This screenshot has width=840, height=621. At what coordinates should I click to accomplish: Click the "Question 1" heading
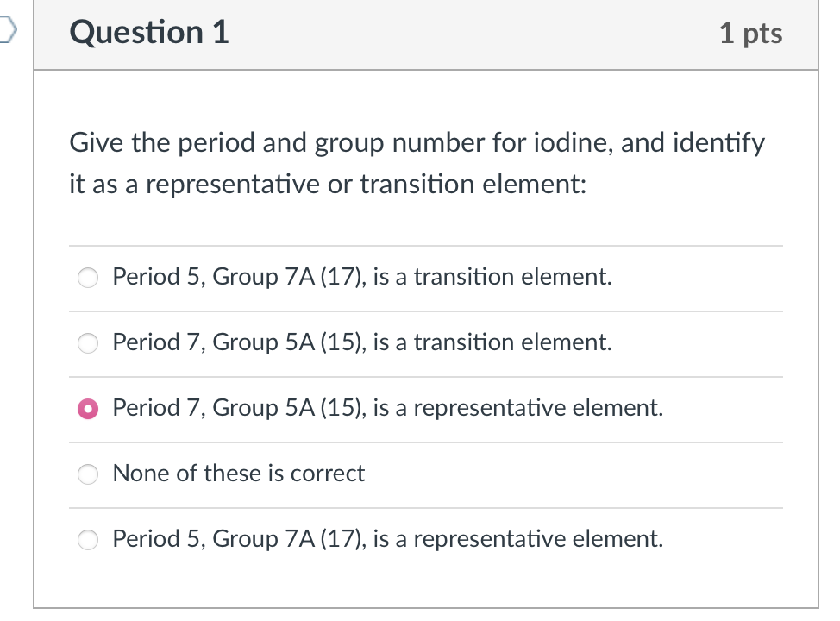click(x=150, y=33)
